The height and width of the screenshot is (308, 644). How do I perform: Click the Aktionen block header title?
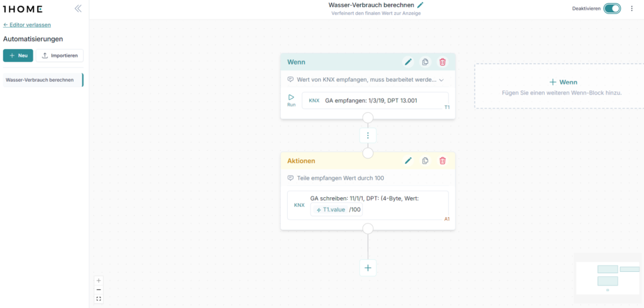pos(301,160)
